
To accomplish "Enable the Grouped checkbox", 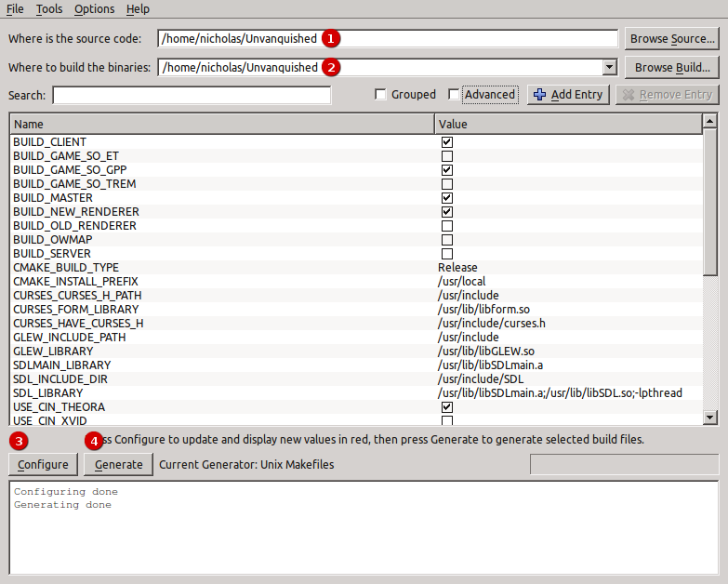I will 380,95.
